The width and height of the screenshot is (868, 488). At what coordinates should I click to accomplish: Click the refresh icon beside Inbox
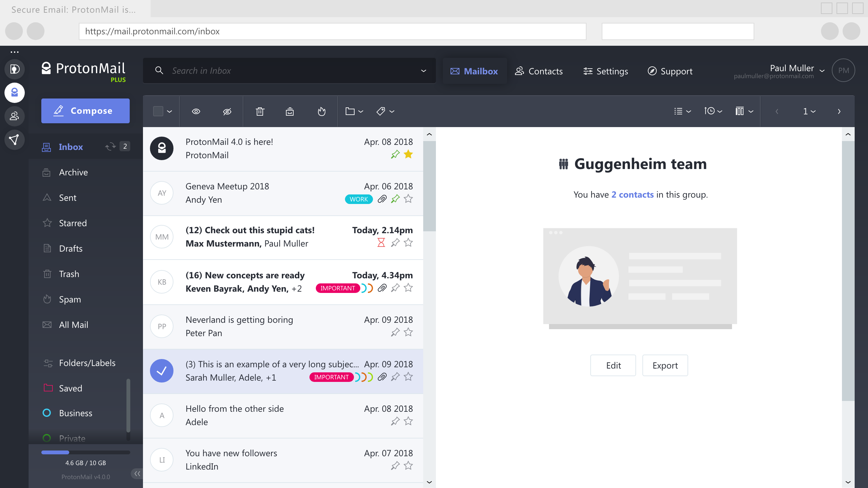[110, 146]
